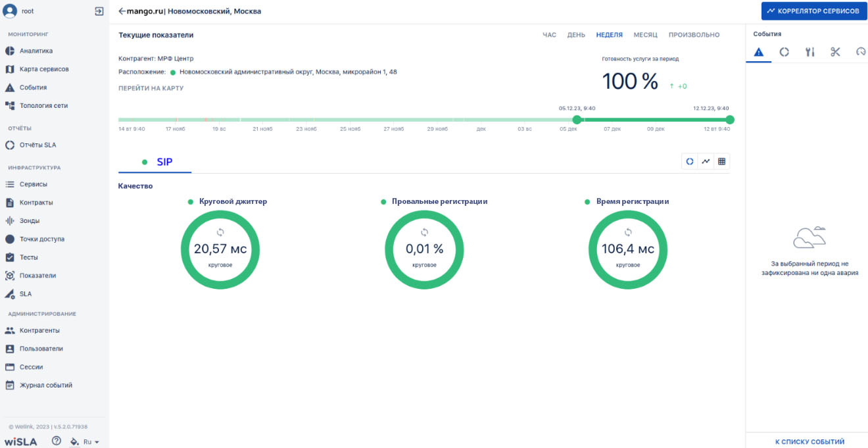868x448 pixels.
Task: Open the Ru language dropdown
Action: pyautogui.click(x=91, y=442)
